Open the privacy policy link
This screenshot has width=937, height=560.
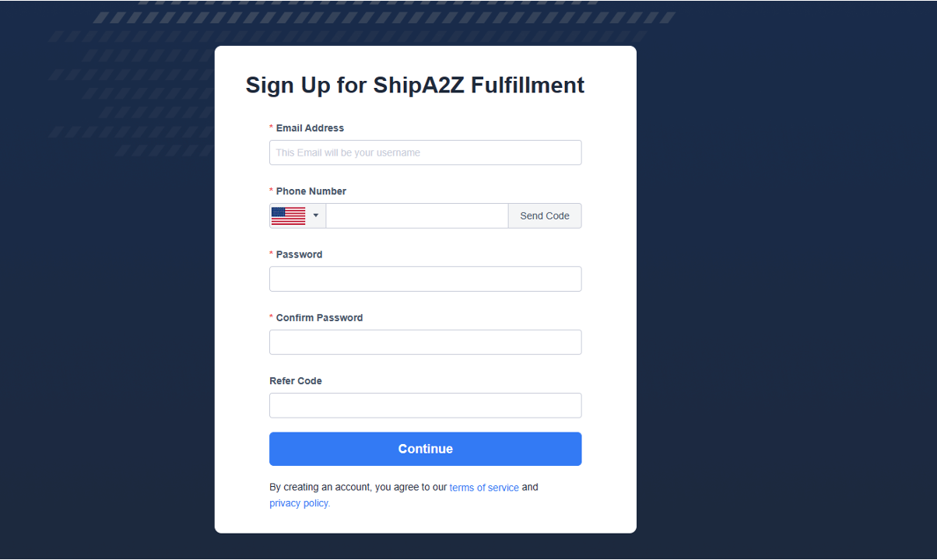tap(300, 503)
